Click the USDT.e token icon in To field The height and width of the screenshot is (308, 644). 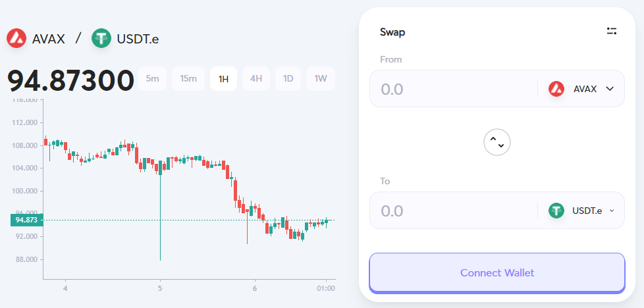tap(556, 211)
